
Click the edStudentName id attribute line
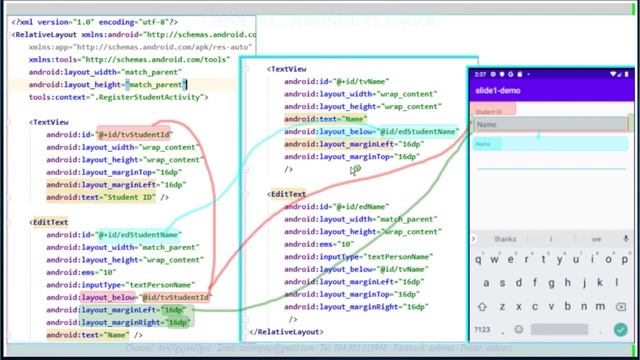pos(113,235)
